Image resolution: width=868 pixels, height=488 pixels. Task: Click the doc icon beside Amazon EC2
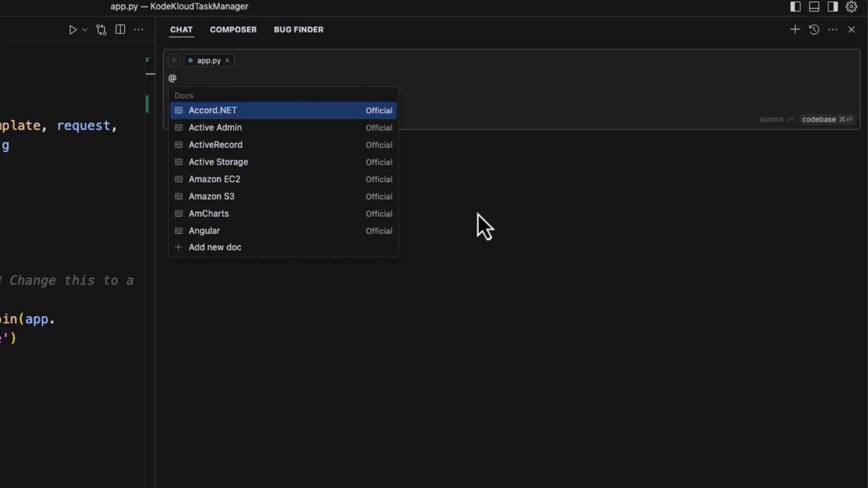tap(178, 180)
